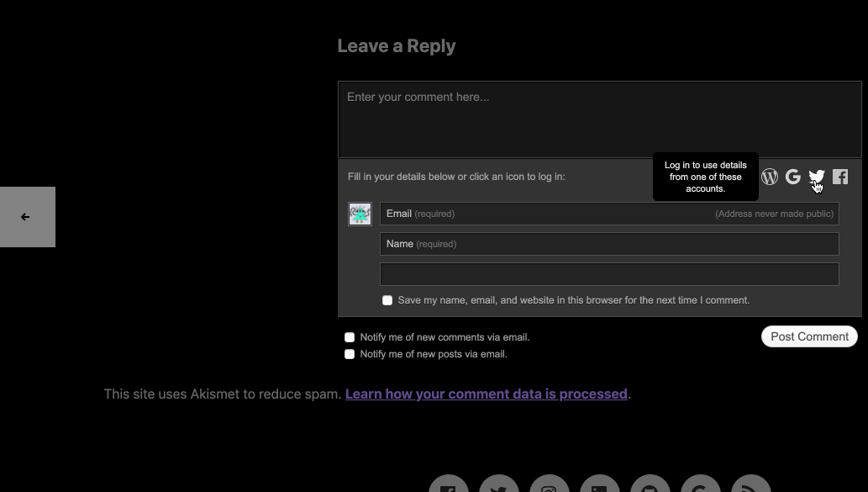Enable notifications for new posts via email
The height and width of the screenshot is (492, 868).
click(x=350, y=353)
